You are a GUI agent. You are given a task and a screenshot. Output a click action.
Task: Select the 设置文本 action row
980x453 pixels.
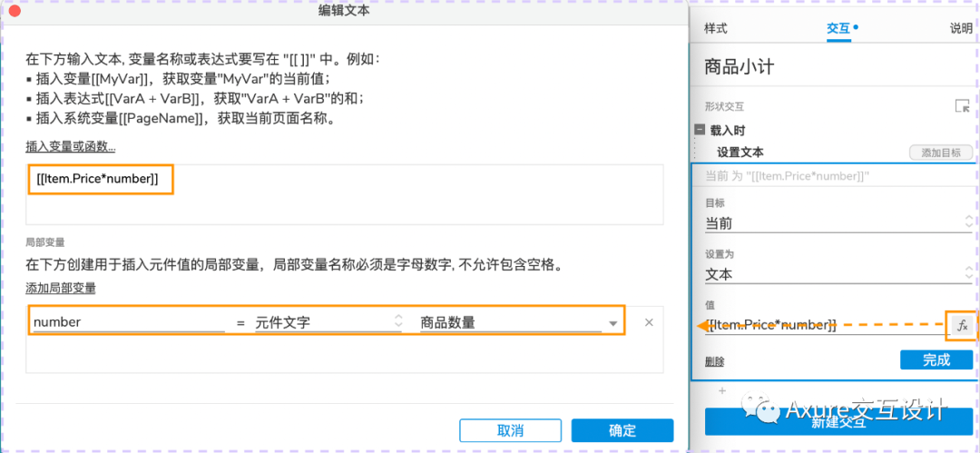[740, 152]
